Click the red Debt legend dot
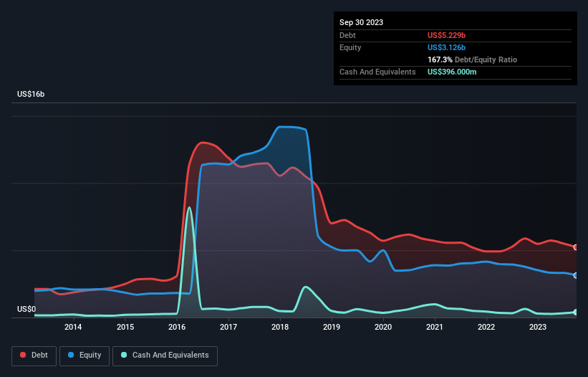This screenshot has width=588, height=377. 23,355
